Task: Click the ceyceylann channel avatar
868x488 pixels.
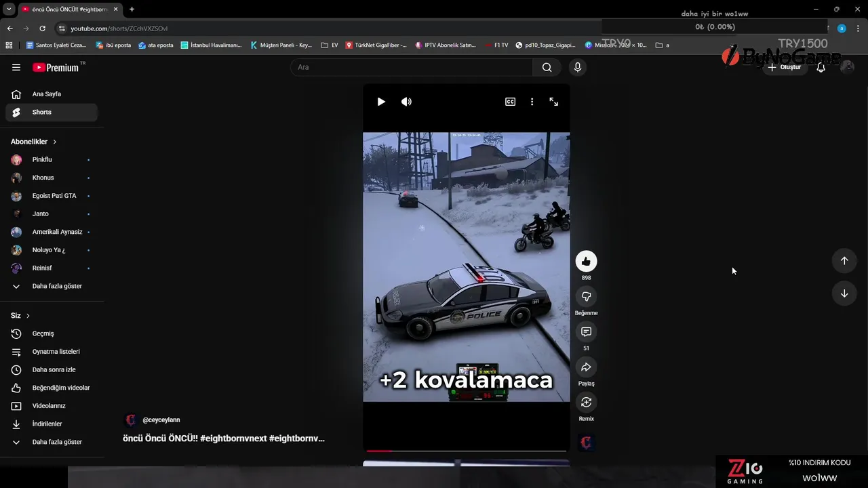Action: [x=131, y=420]
